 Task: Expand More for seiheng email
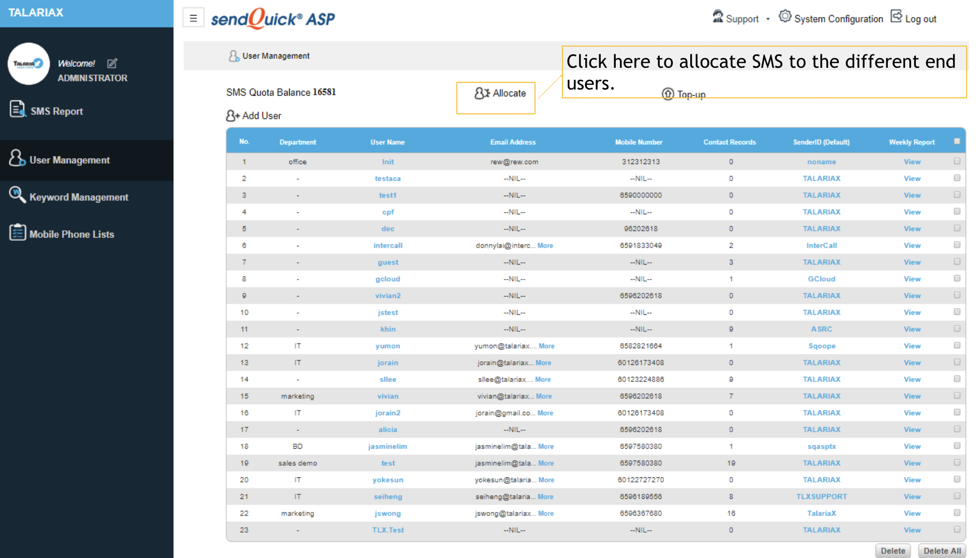point(545,496)
